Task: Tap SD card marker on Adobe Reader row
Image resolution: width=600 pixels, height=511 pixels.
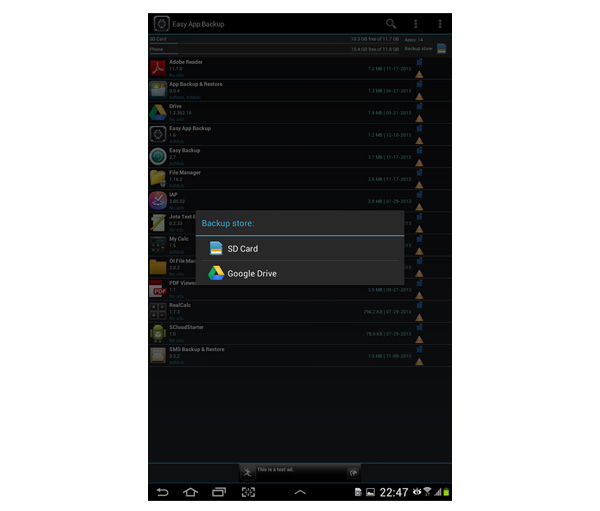Action: click(x=419, y=62)
